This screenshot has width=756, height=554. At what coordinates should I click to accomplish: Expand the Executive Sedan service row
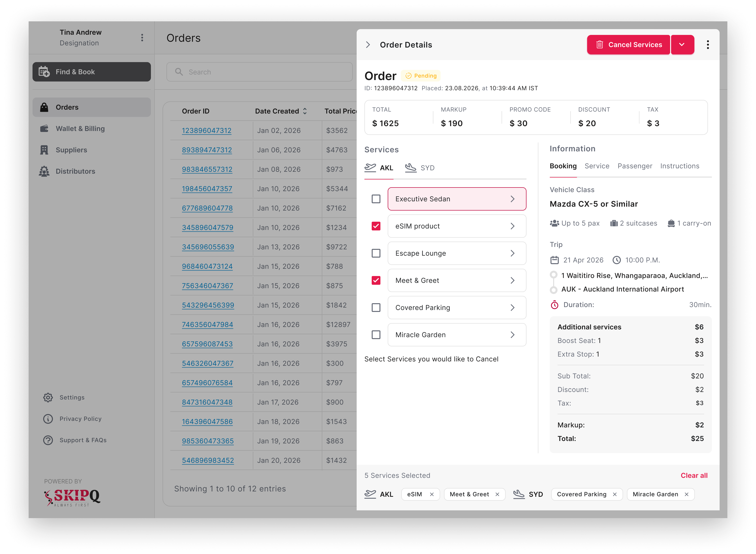coord(457,199)
